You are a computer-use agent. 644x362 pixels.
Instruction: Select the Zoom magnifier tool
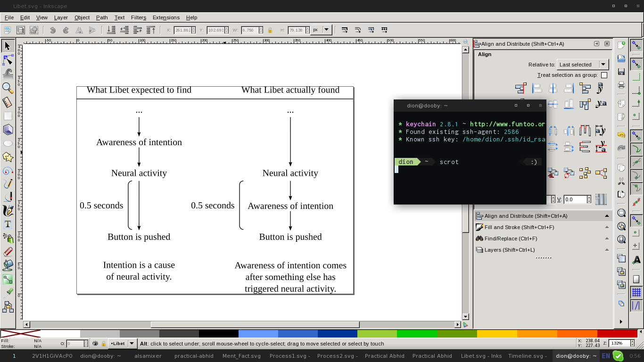coord(8,88)
